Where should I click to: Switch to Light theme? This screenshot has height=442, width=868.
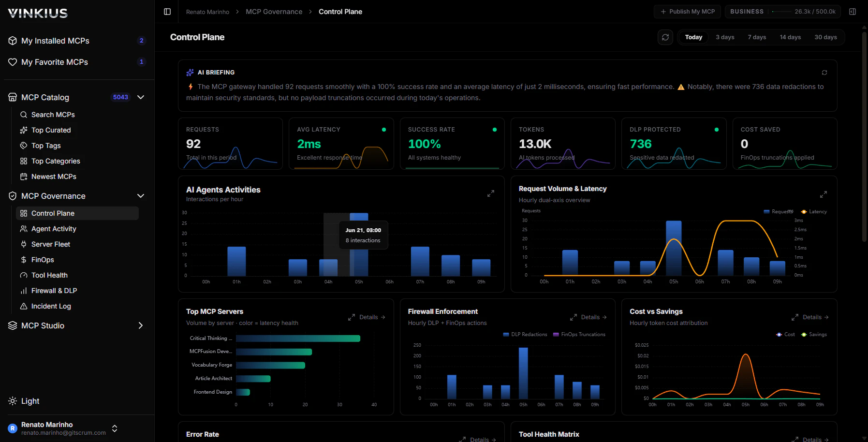[24, 401]
